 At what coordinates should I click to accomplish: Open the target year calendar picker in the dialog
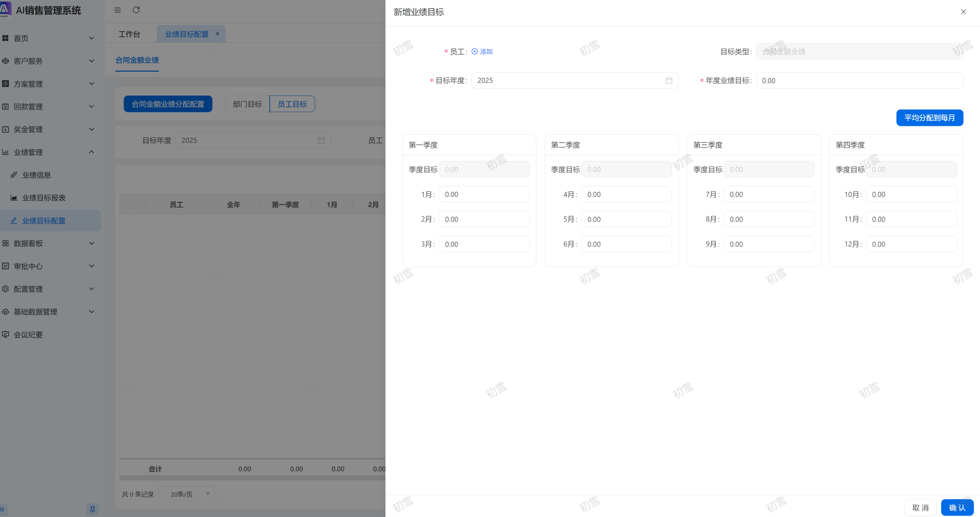669,80
